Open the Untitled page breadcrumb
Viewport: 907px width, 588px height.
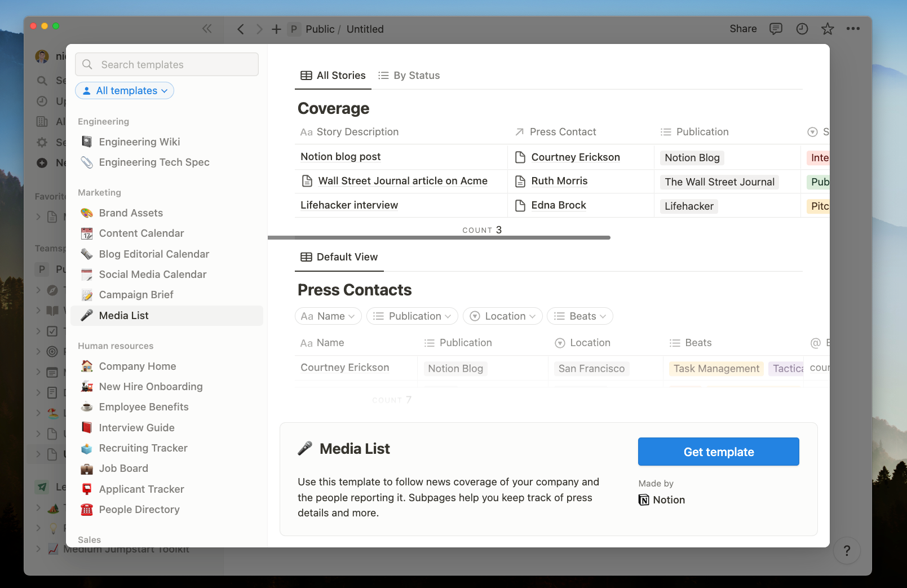365,29
